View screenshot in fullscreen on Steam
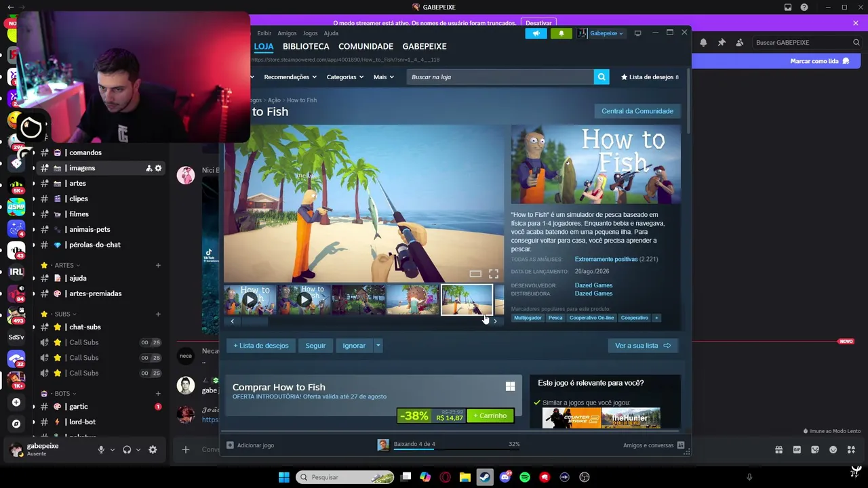 point(494,274)
